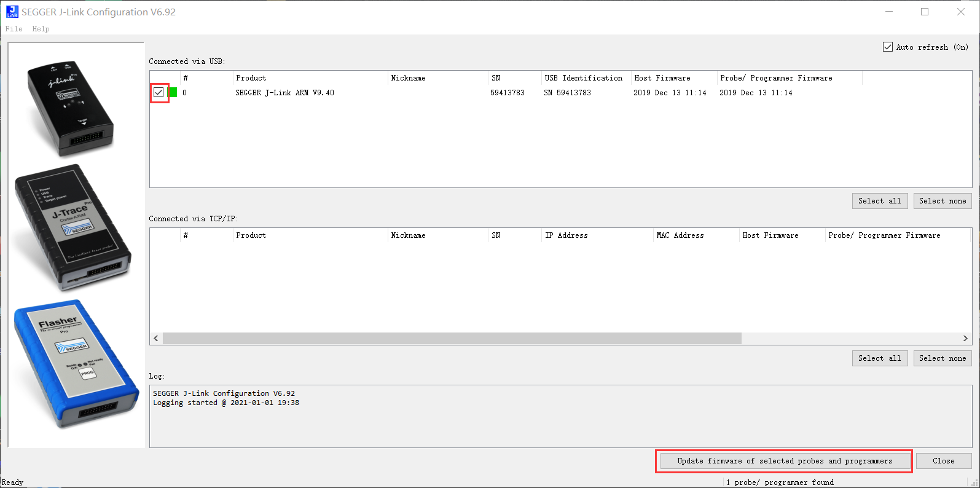Click the serial number 59413783 cell

(508, 93)
